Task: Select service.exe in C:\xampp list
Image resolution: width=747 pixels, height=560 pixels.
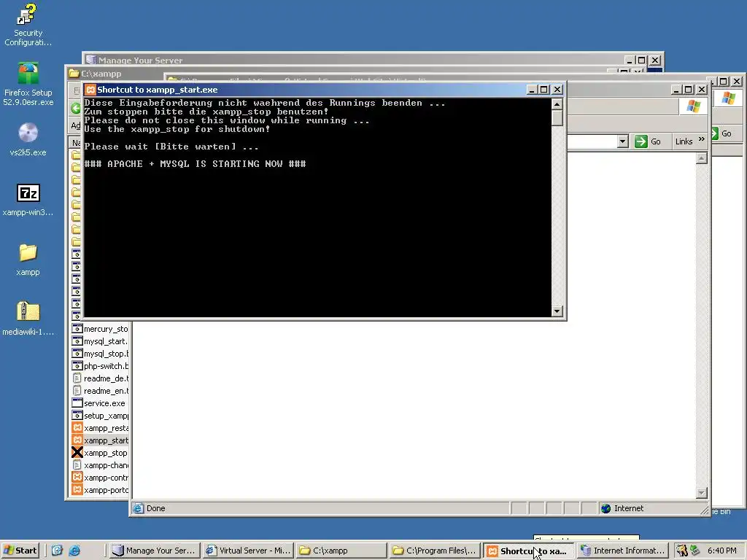Action: pos(99,402)
